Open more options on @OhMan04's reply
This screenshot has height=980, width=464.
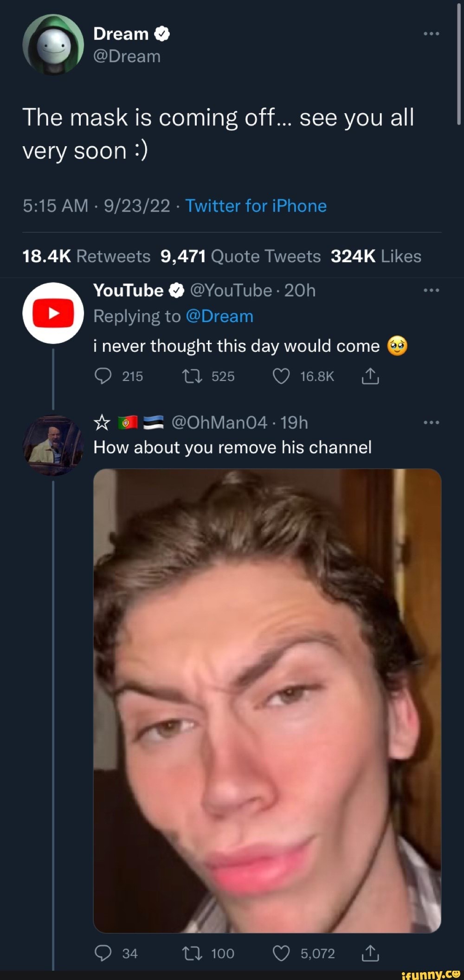(431, 423)
